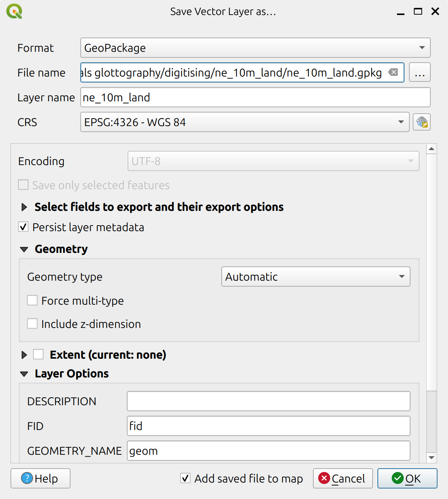
Task: Open the CRS dropdown EPSG:4326
Action: point(245,122)
